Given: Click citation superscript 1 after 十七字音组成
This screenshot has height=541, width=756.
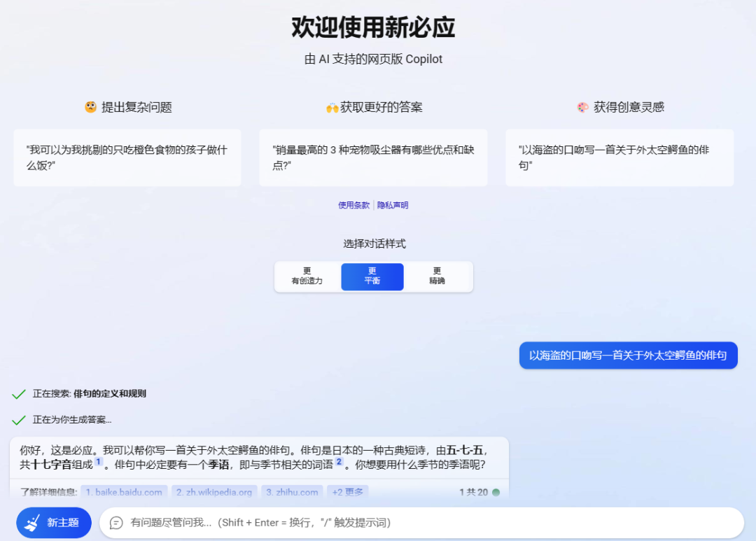Looking at the screenshot, I should pyautogui.click(x=99, y=462).
